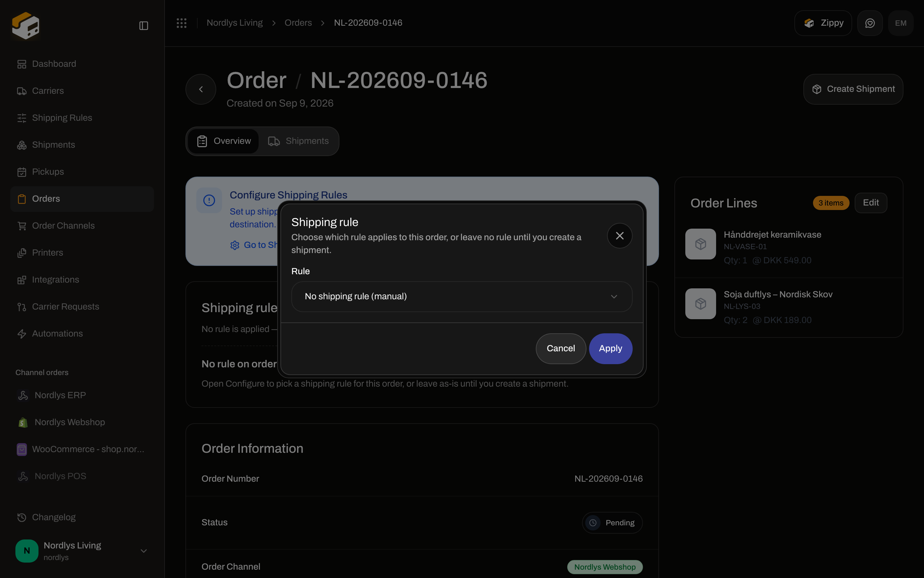924x578 pixels.
Task: Click the Printers icon in sidebar
Action: [22, 253]
